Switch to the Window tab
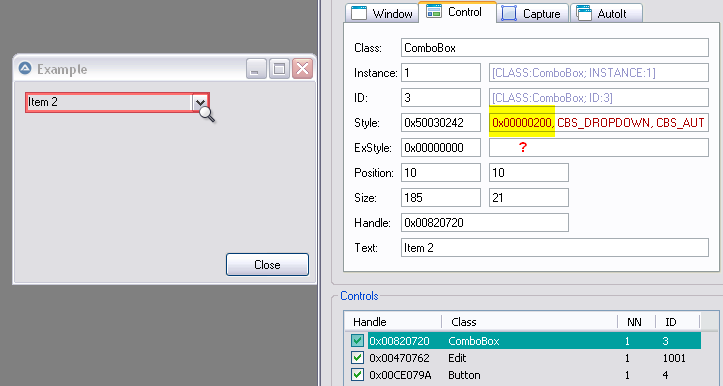Viewport: 723px width, 386px height. 382,13
